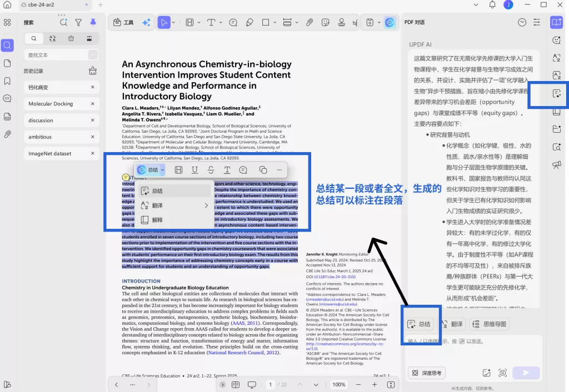Expand the save options dropdown arrow
The height and width of the screenshot is (392, 569).
(379, 22)
